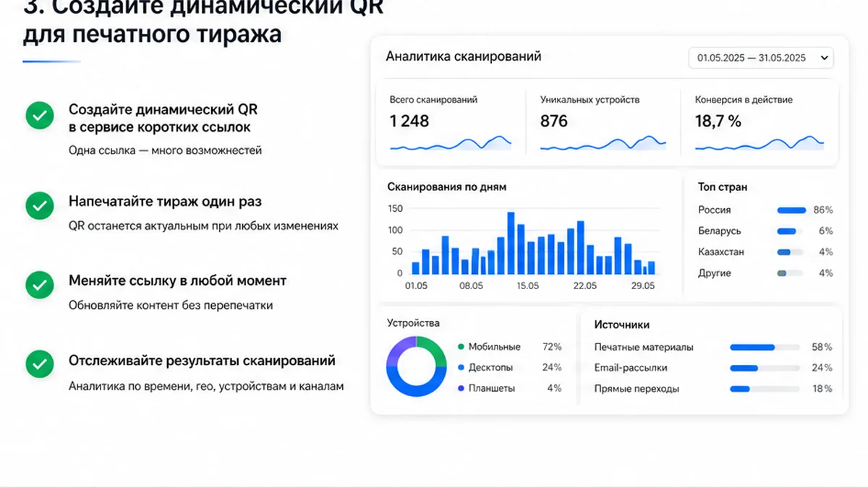Click the "Сканирования по дням" title

(447, 187)
